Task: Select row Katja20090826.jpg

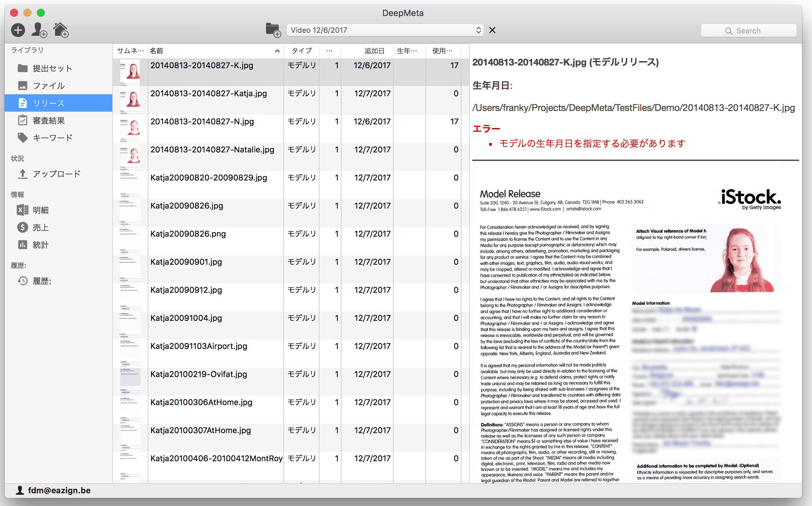Action: pyautogui.click(x=290, y=213)
